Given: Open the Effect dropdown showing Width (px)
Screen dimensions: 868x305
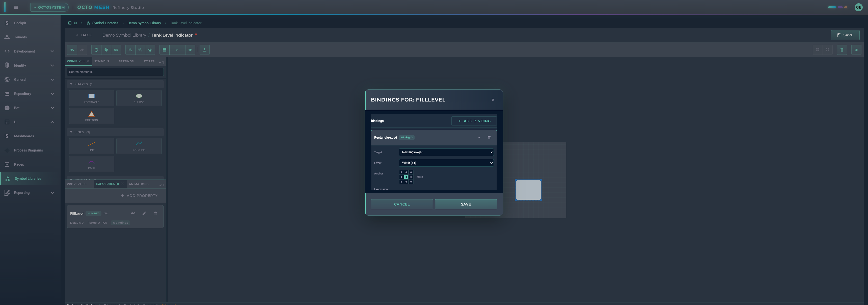Looking at the screenshot, I should coord(446,163).
